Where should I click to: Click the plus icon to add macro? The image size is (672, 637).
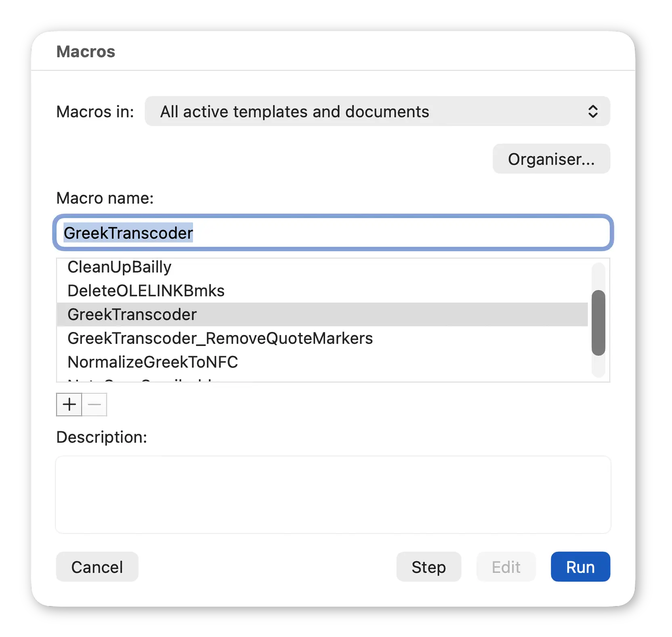(x=69, y=404)
